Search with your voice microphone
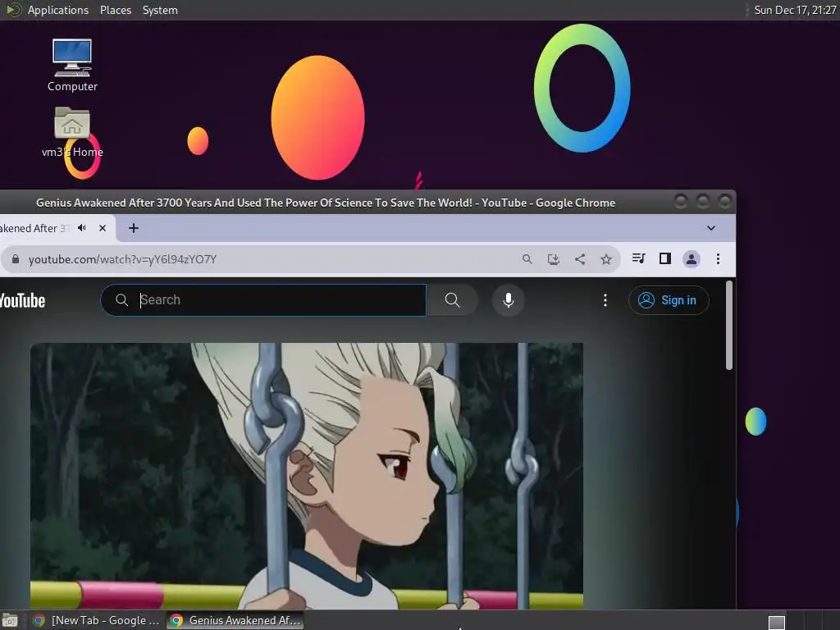Screen dimensions: 840x630 click(x=509, y=300)
